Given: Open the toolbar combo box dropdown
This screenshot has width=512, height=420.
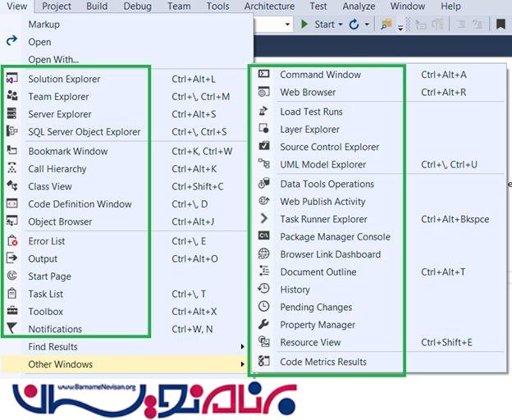Looking at the screenshot, I should pos(287,25).
